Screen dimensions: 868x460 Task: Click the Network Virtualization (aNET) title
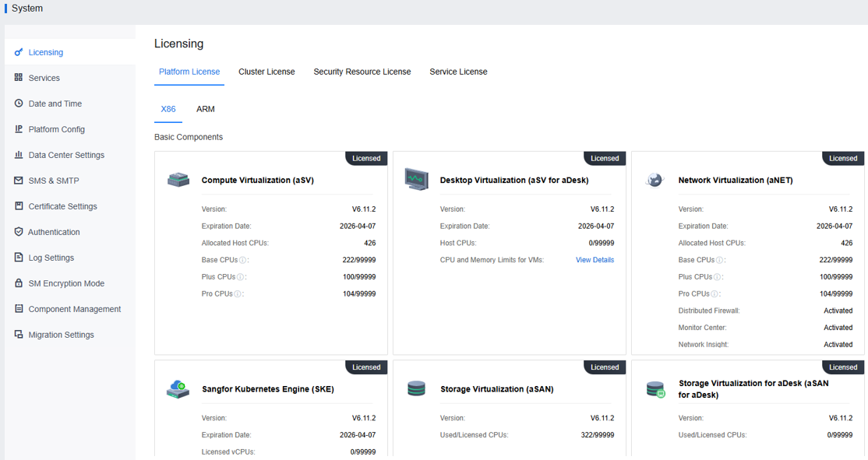(736, 181)
